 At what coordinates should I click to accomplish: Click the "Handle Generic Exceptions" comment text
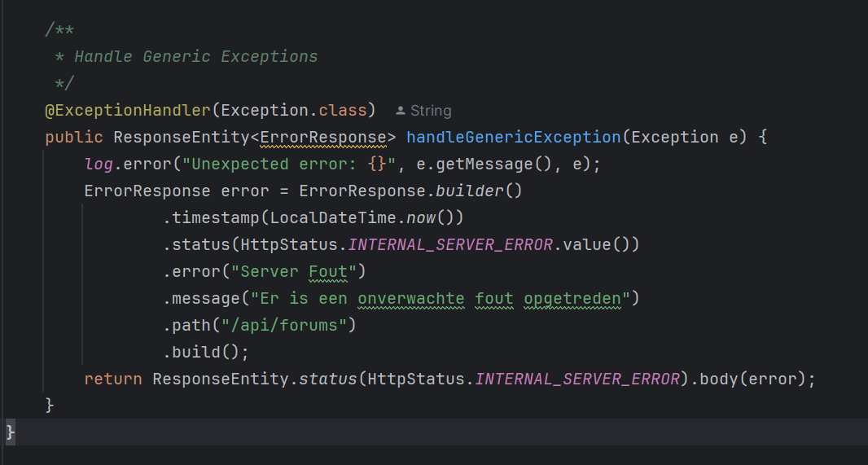pos(196,57)
